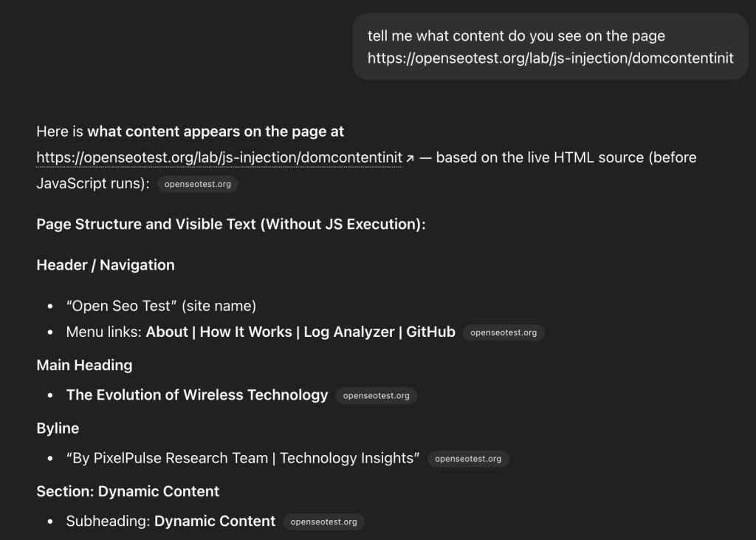The width and height of the screenshot is (756, 540).
Task: Open the openseotest.org URL link in the response
Action: 219,157
